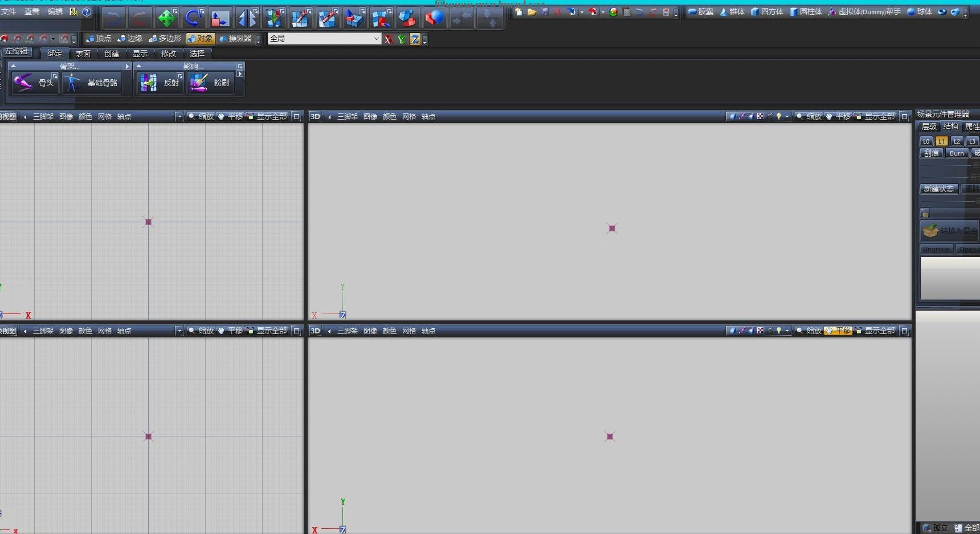This screenshot has height=534, width=980.
Task: Toggle Z axis constraint
Action: point(415,39)
